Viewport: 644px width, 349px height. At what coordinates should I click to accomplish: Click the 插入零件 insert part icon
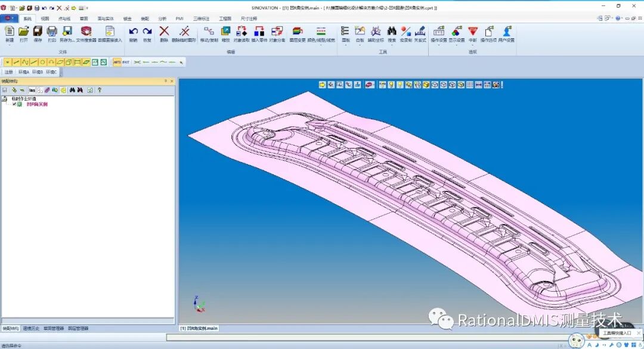coord(259,31)
